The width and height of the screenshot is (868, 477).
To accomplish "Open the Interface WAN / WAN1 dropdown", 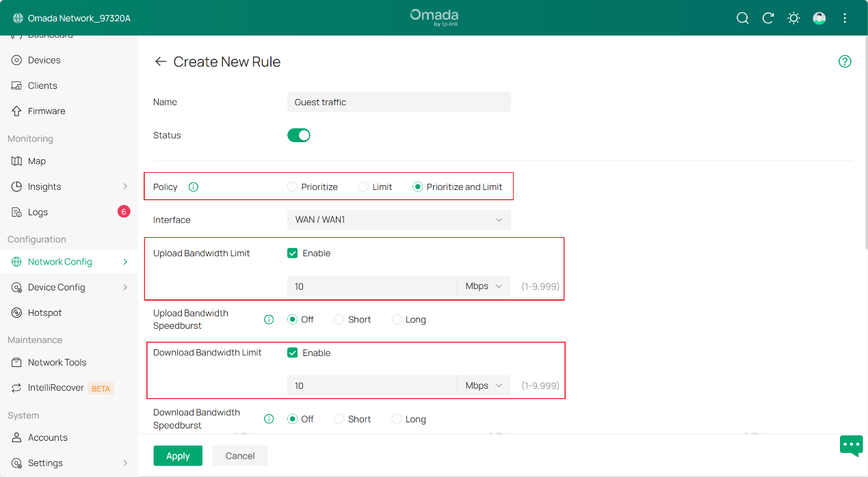I will [x=399, y=220].
